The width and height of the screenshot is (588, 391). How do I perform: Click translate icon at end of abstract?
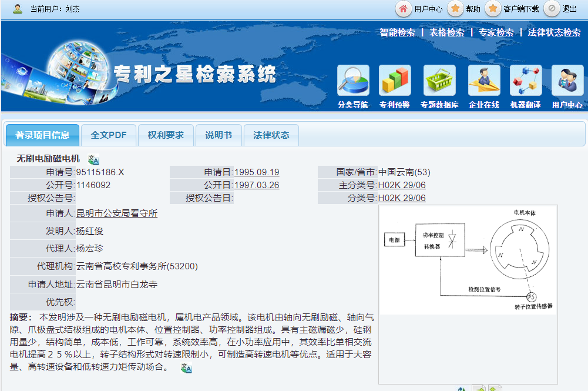[186, 368]
